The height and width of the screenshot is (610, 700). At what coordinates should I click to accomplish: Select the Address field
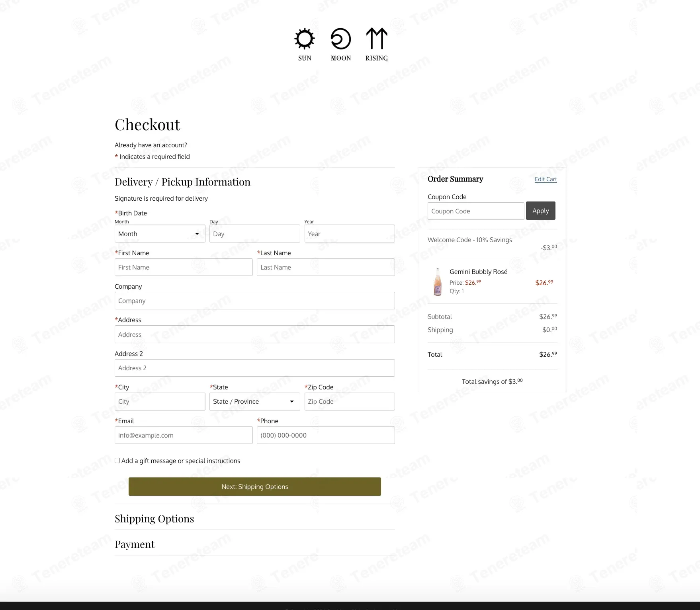[x=255, y=334]
